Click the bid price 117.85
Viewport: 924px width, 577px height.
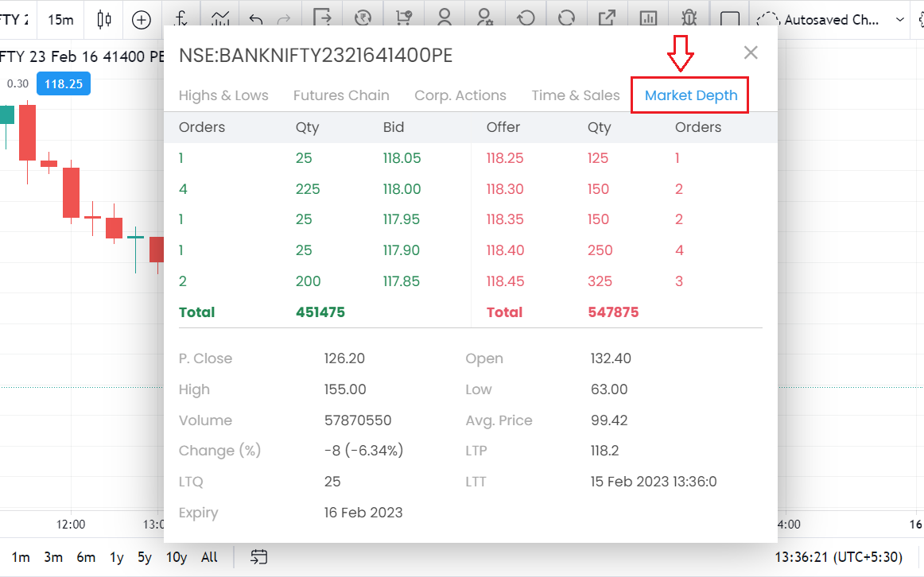[x=402, y=281]
